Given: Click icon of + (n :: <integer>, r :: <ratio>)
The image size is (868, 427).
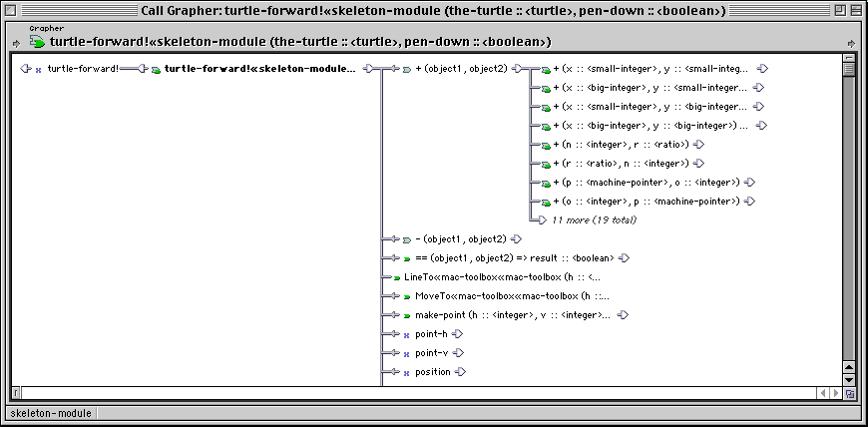Looking at the screenshot, I should [546, 145].
